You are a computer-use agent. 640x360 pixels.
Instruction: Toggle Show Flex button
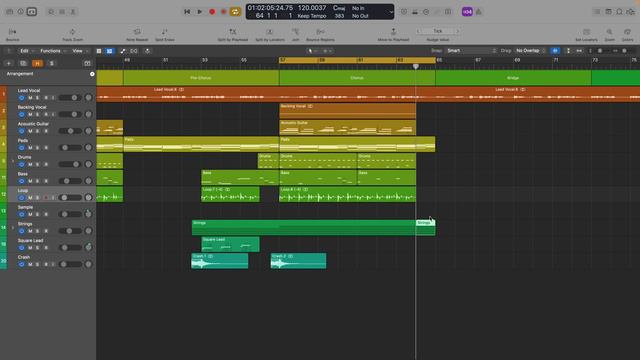tap(133, 51)
